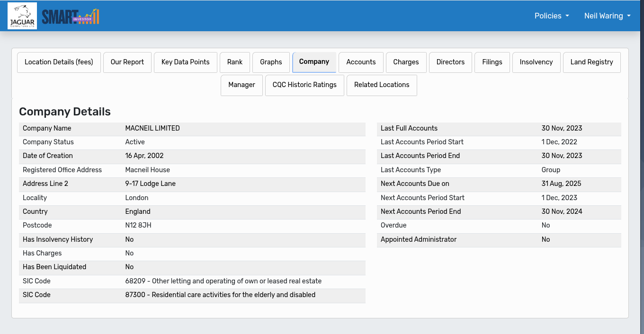Screen dimensions: 644x334
Task: Select the Key Data Points tab
Action: (x=185, y=62)
